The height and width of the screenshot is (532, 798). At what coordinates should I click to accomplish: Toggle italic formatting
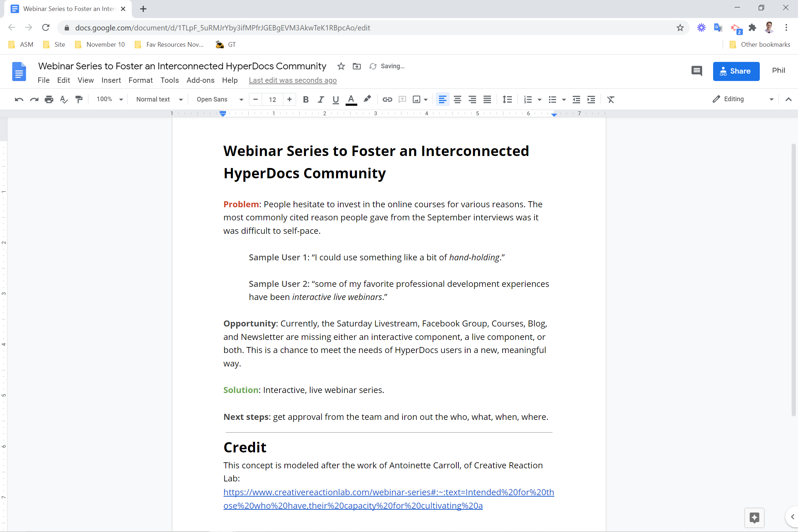(320, 99)
